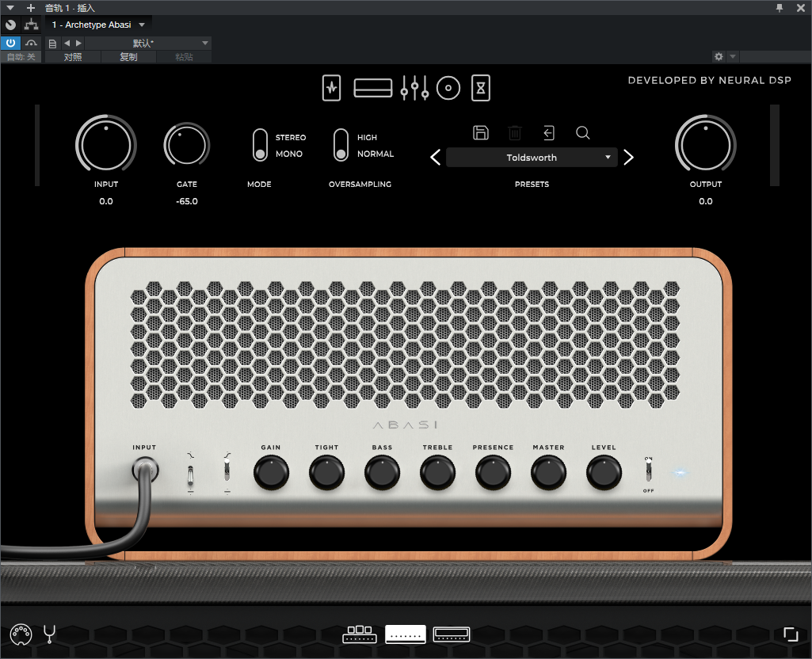Flip the first amp voicing mini switch
Screen dimensions: 812x659
[191, 474]
